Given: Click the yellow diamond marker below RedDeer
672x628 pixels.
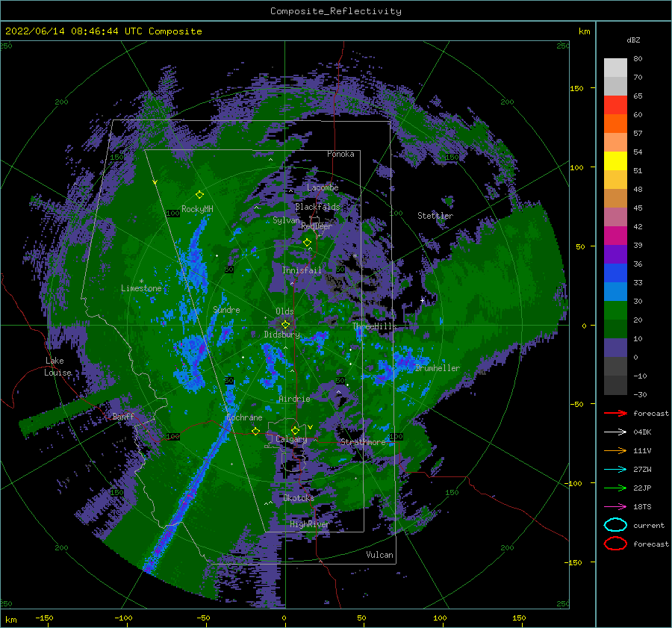Looking at the screenshot, I should (307, 243).
